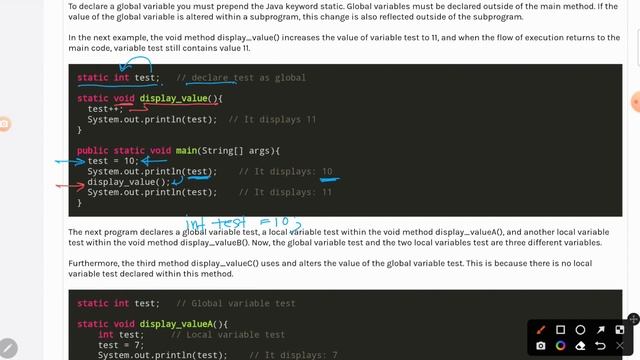Select the mosaic blur tool
The image size is (640, 360).
[620, 330]
